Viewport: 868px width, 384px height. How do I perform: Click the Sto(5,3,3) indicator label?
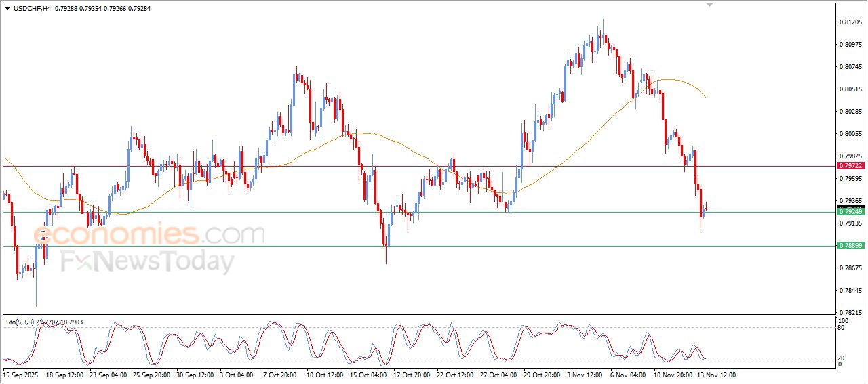(20, 322)
